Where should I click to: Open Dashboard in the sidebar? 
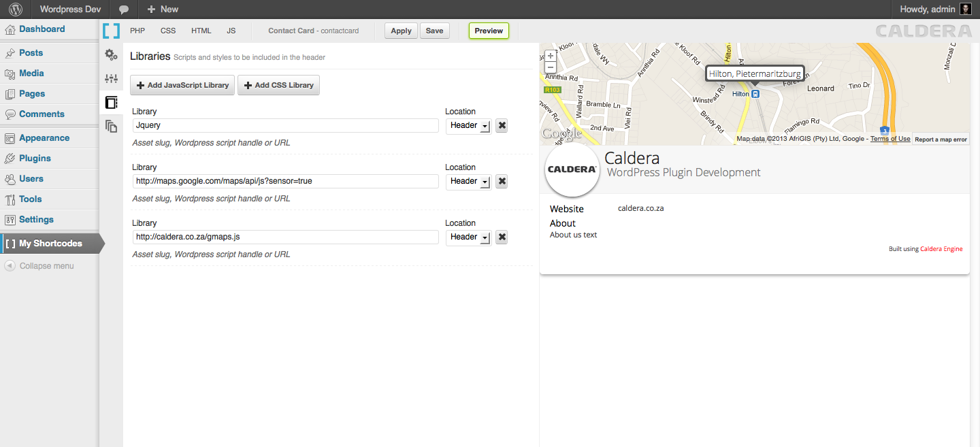pyautogui.click(x=42, y=29)
